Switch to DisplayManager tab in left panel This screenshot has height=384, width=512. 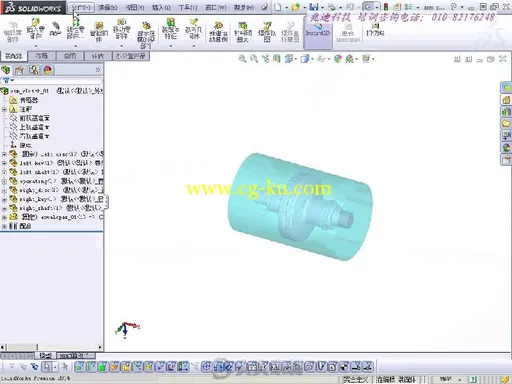click(x=48, y=70)
